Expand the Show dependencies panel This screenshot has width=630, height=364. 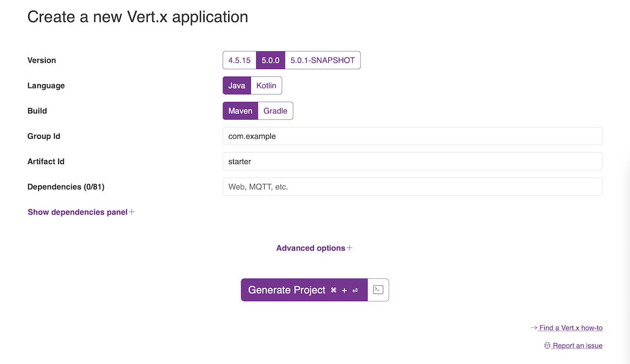(81, 212)
